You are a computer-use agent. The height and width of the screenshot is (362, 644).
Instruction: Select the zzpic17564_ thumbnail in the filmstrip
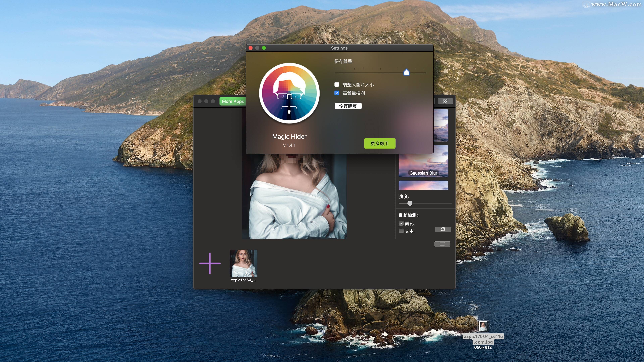click(x=243, y=263)
